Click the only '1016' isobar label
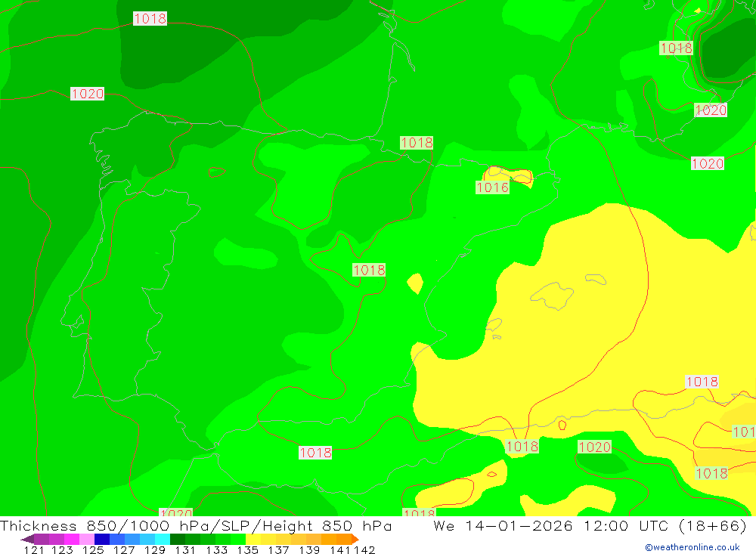 coord(492,187)
